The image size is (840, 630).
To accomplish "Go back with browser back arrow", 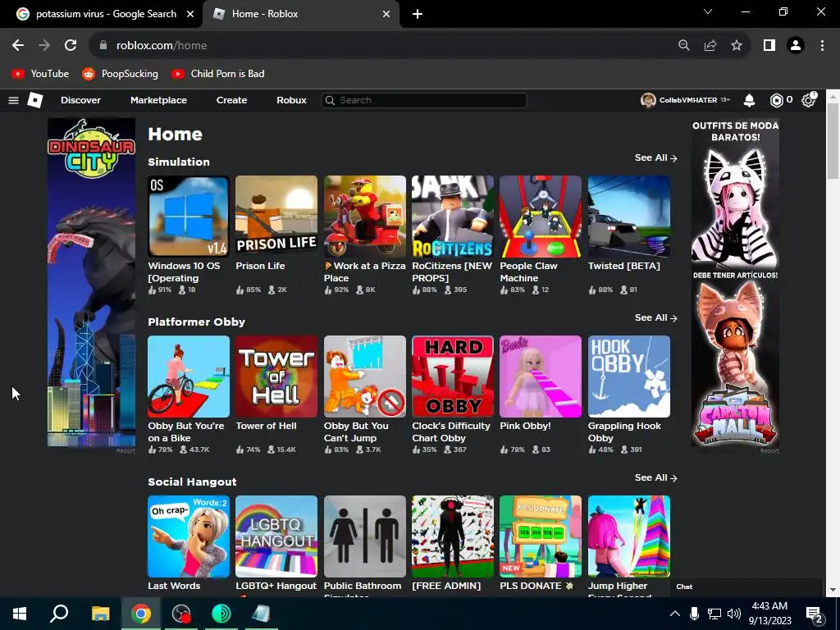I will tap(18, 46).
